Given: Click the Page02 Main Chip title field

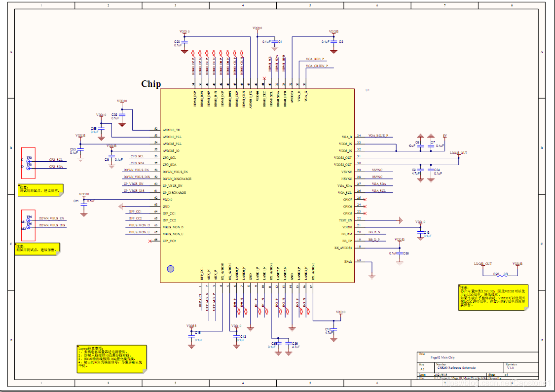Looking at the screenshot, I should click(x=443, y=357).
